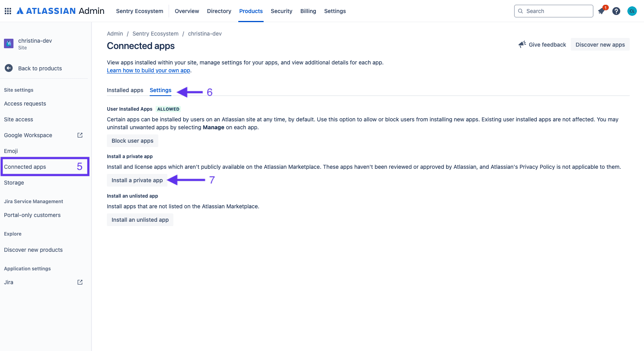Open the Directory menu item
This screenshot has width=644, height=351.
pyautogui.click(x=219, y=11)
